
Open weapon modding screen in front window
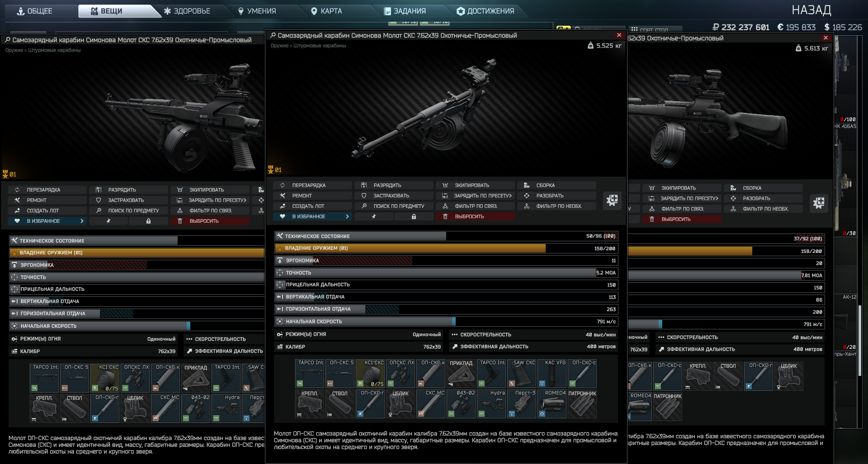(x=612, y=200)
